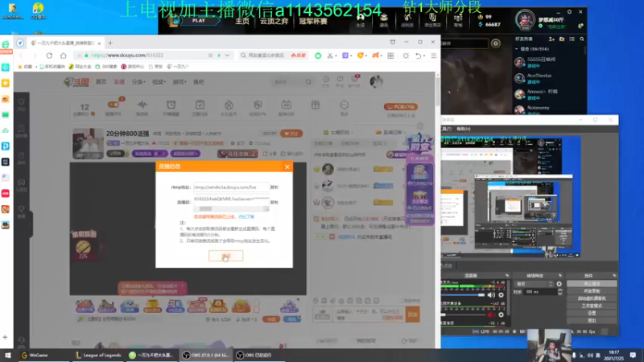This screenshot has width=644, height=362.
Task: Open the Douyu 首页 nav item
Action: tap(101, 82)
